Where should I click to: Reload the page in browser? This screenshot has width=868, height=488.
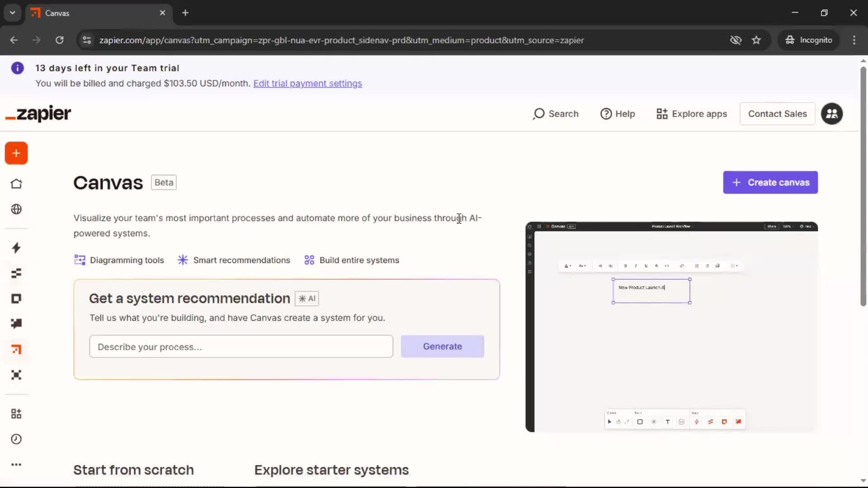(x=59, y=40)
